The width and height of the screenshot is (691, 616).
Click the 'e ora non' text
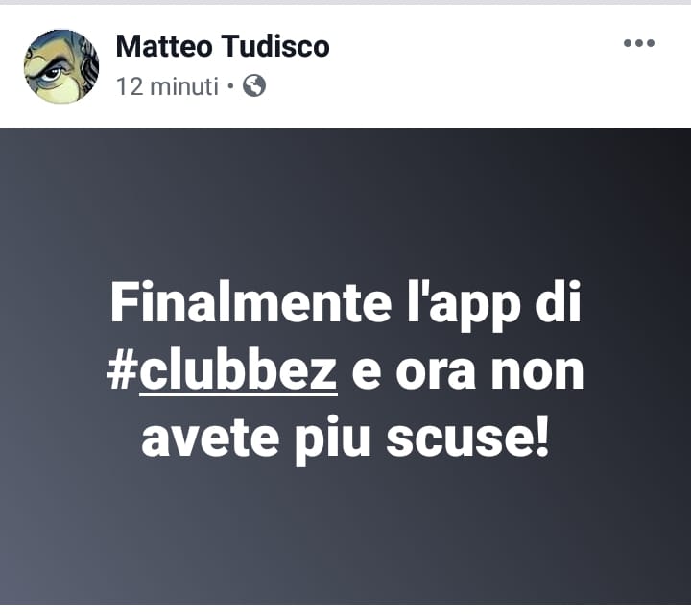tap(467, 372)
